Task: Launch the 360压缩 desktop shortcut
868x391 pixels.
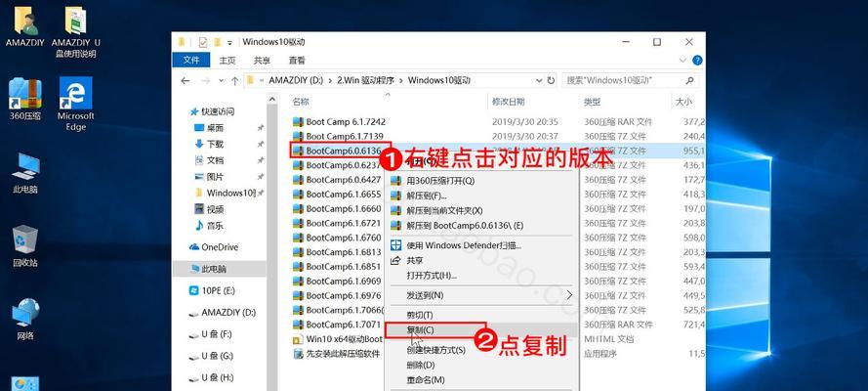Action: [25, 99]
